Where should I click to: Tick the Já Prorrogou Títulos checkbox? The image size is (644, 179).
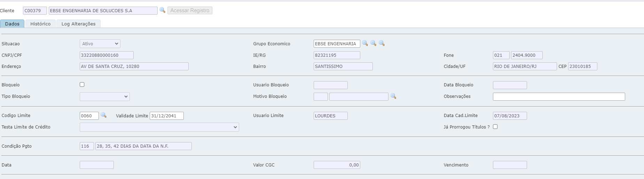point(495,127)
